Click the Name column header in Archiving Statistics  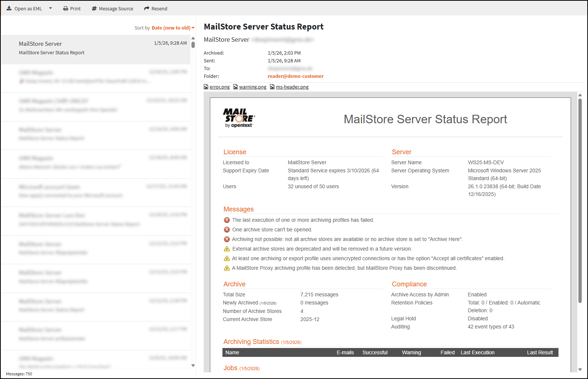pos(232,353)
